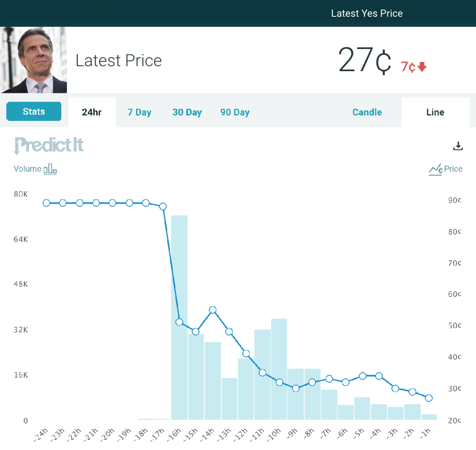This screenshot has height=450, width=476.
Task: Click the first price point at -24h
Action: pos(46,203)
